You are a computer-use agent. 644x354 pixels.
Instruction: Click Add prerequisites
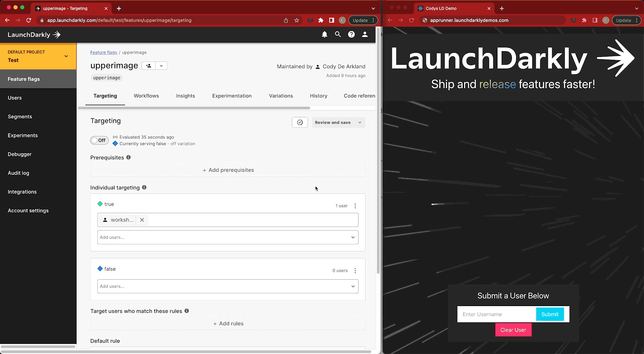228,170
